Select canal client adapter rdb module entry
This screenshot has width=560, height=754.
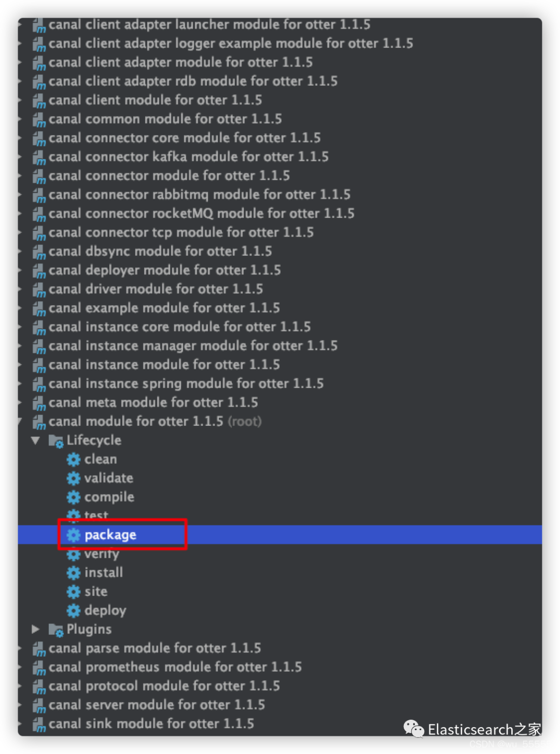click(280, 81)
